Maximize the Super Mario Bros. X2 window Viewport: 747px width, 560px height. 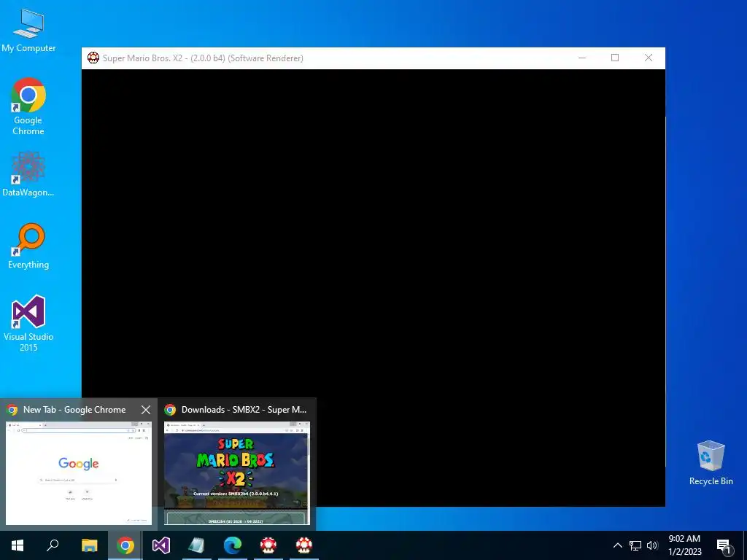click(615, 58)
